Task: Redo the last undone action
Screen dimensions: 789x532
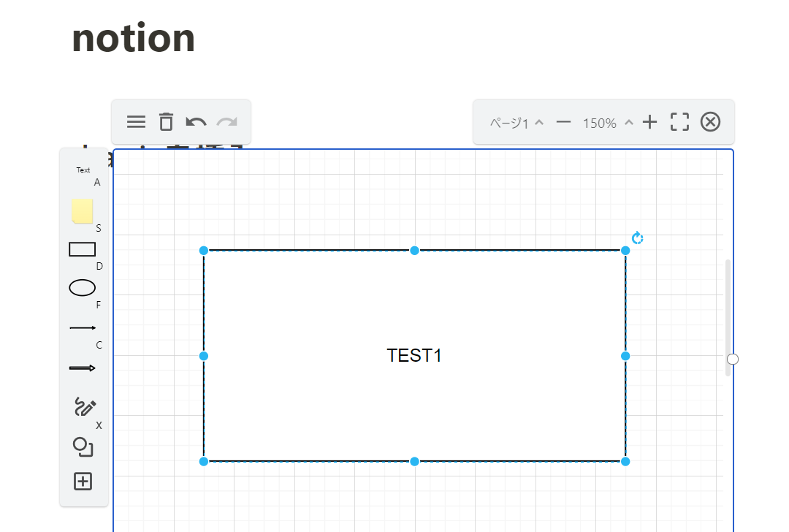Action: (x=227, y=122)
